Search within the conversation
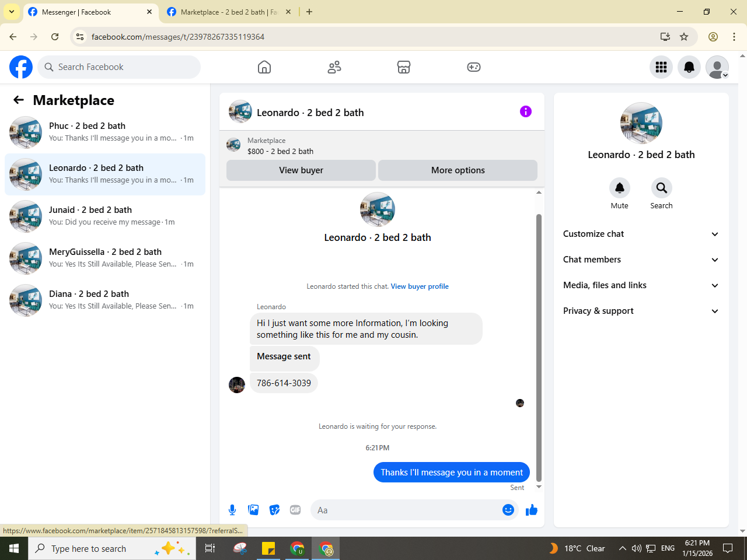 point(661,188)
